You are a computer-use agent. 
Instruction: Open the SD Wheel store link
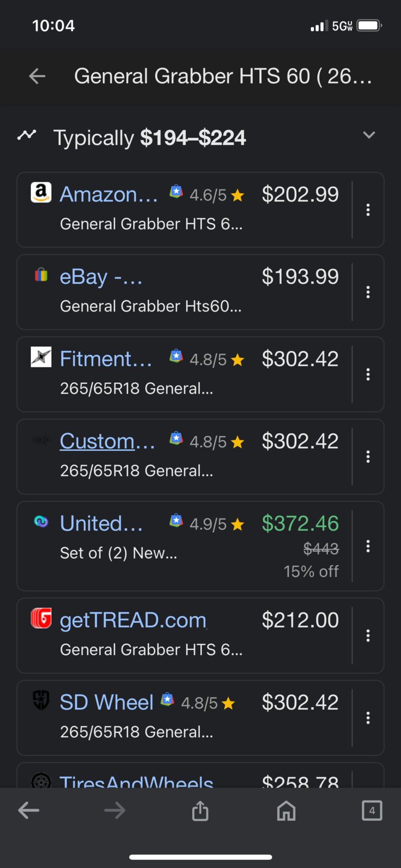coord(106,702)
